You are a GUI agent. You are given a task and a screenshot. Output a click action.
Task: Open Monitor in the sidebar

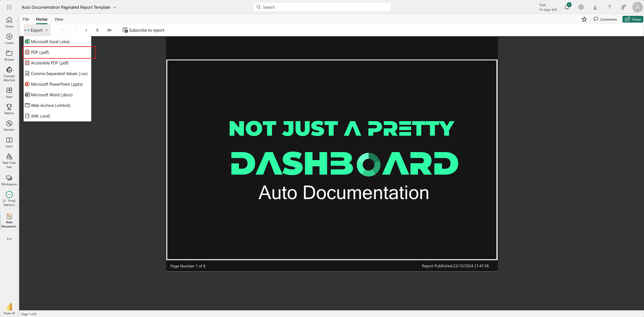point(9,126)
